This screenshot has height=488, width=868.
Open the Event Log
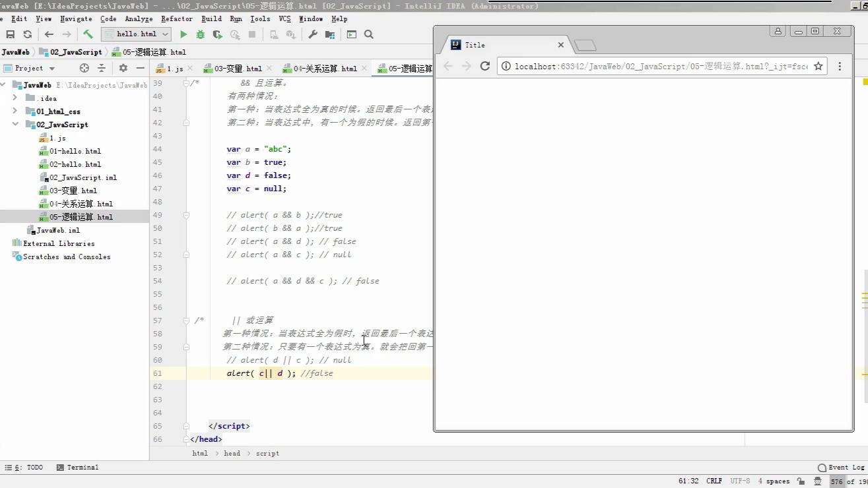841,468
